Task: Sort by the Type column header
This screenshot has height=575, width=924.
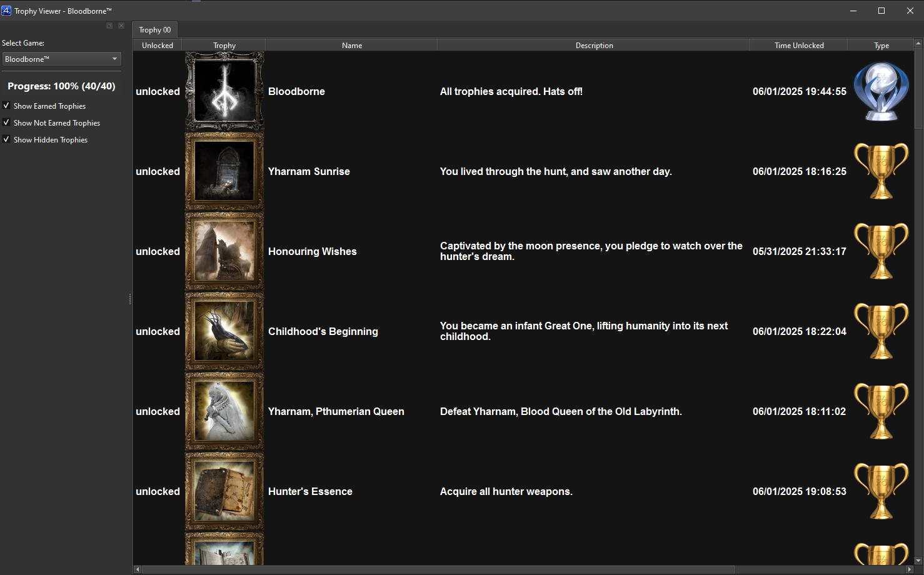Action: pyautogui.click(x=881, y=45)
